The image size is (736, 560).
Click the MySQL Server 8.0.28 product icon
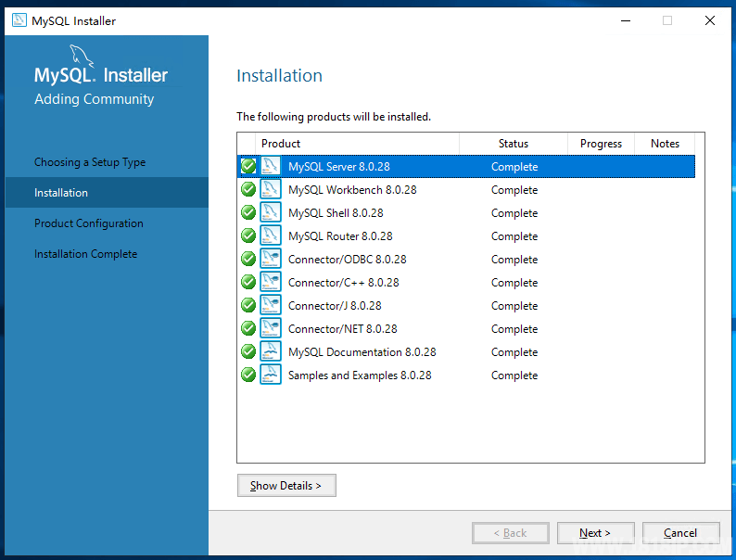click(x=271, y=166)
